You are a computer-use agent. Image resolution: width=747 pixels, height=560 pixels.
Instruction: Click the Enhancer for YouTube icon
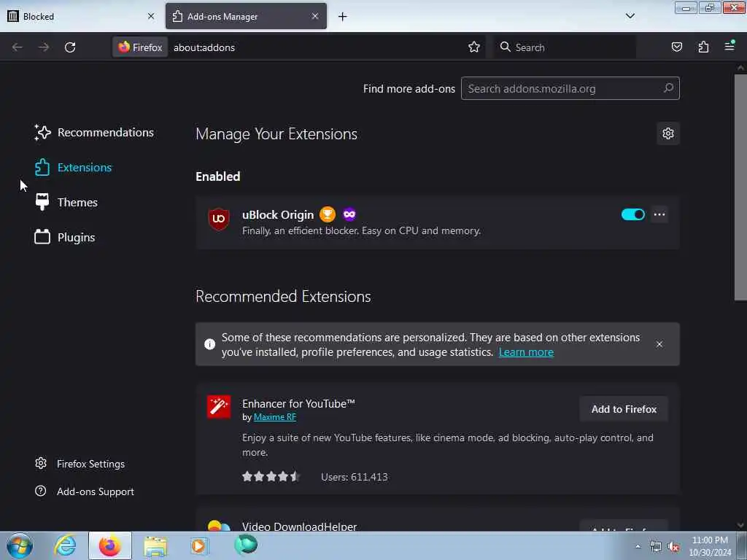[219, 407]
